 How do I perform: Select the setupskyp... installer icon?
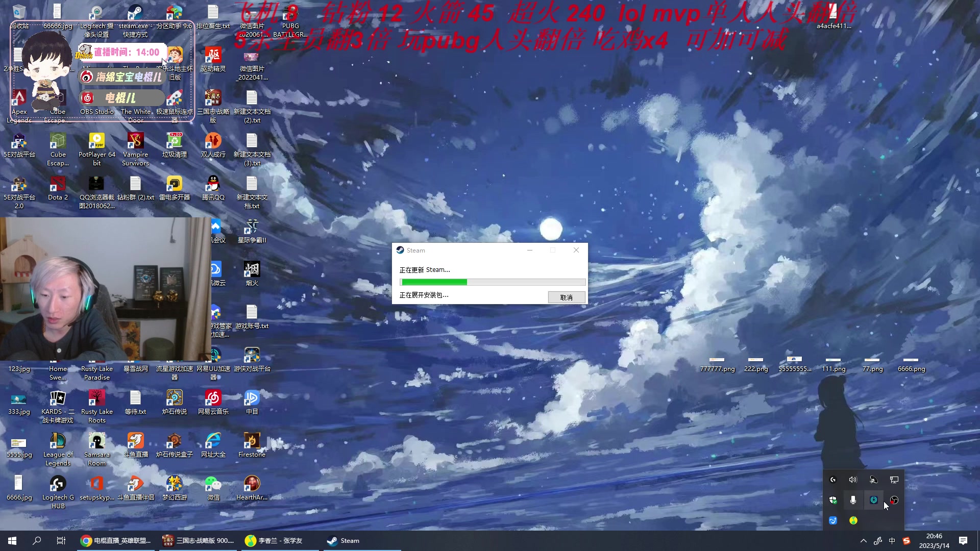click(97, 488)
